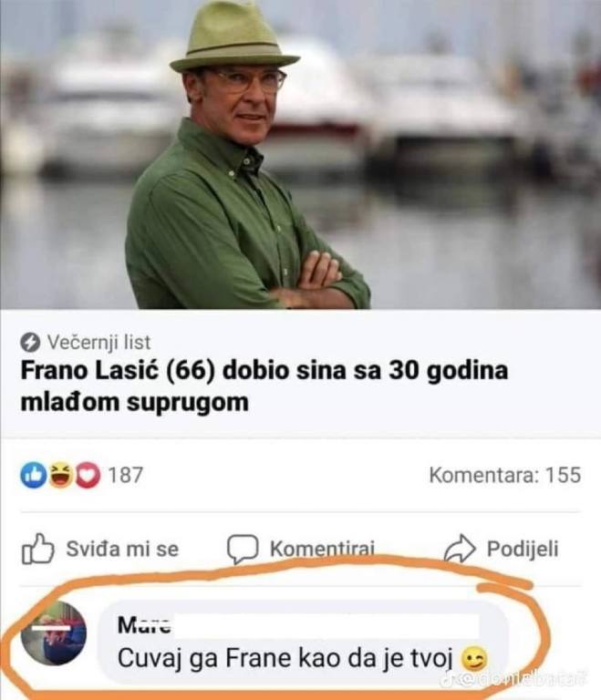Click the share arrow icon

coord(460,548)
